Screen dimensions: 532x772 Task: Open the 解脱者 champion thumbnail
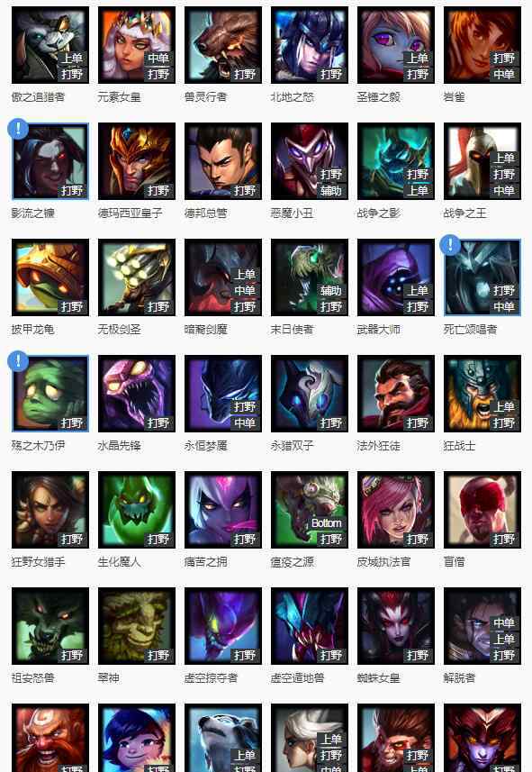click(x=482, y=626)
